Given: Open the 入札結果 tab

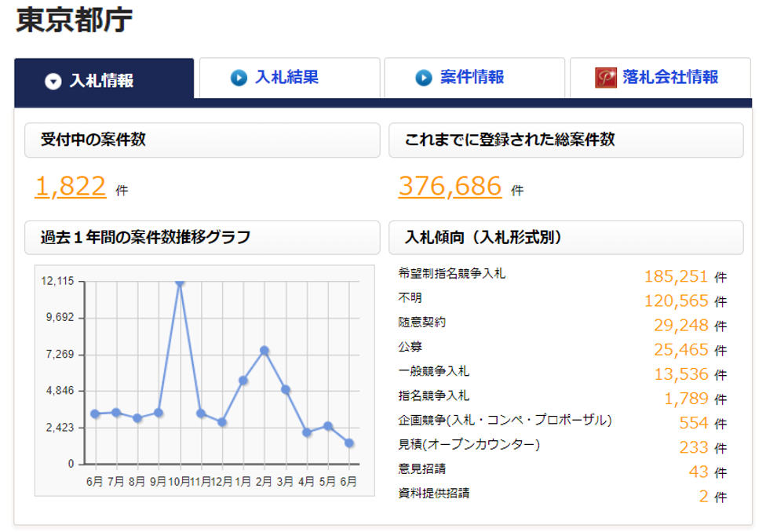Looking at the screenshot, I should 290,78.
